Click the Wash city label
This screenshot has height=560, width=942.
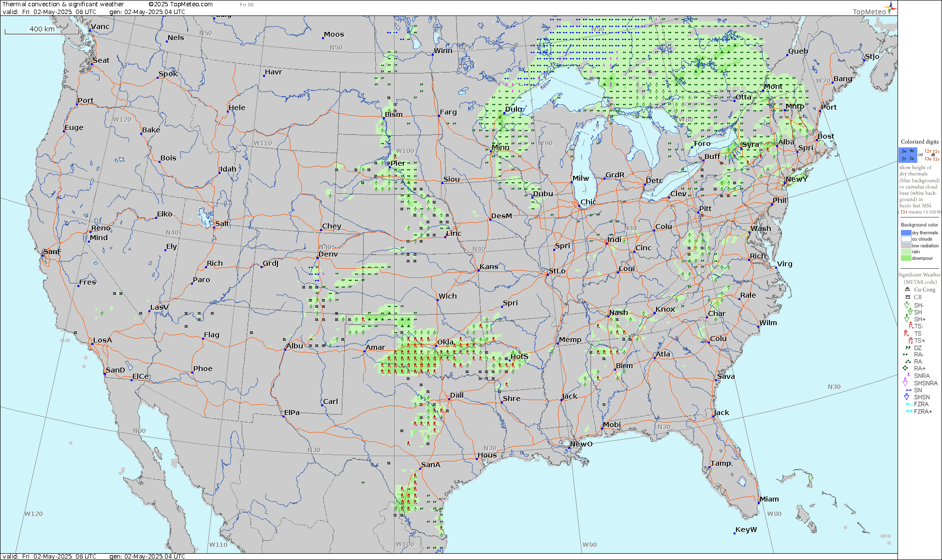pyautogui.click(x=761, y=228)
